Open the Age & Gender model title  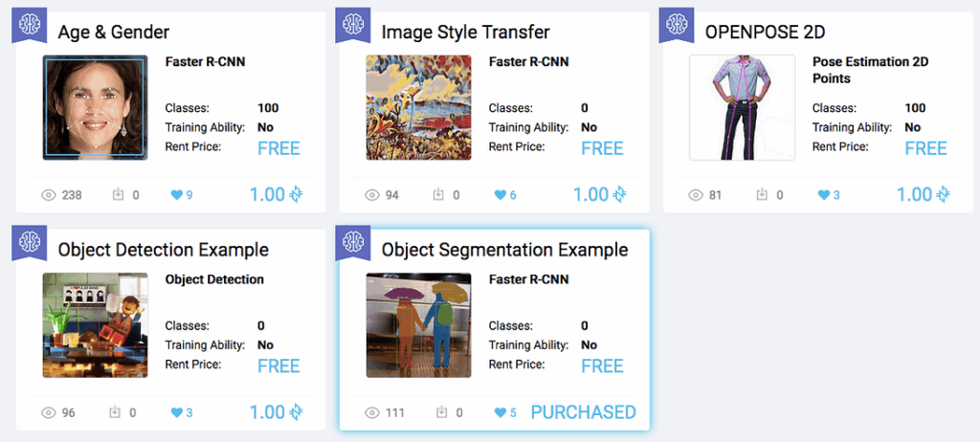[x=114, y=33]
